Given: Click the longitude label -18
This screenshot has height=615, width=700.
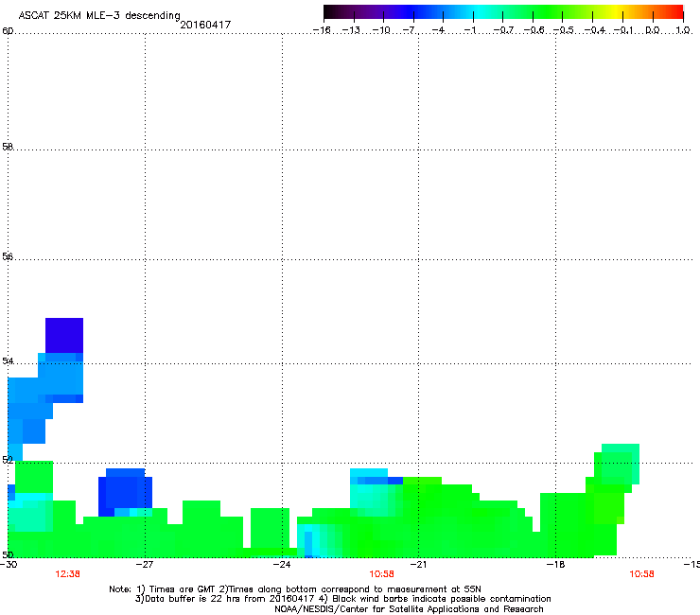Looking at the screenshot, I should coord(555,565).
